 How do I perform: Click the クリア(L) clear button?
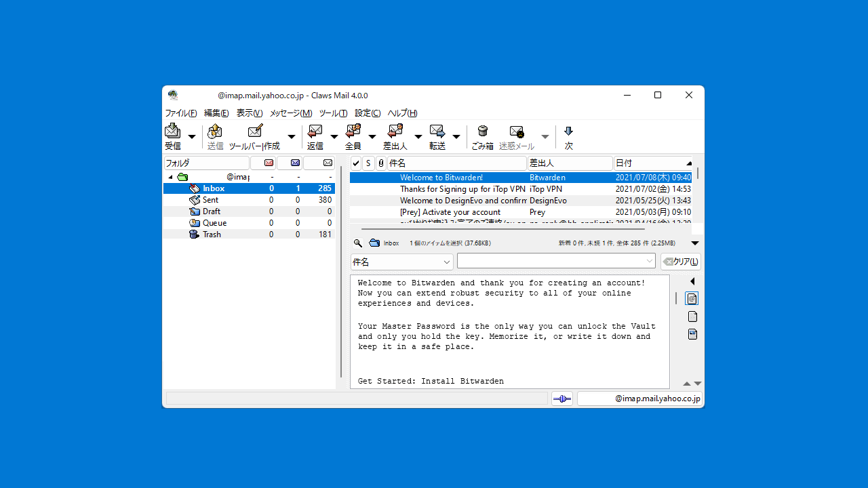pos(680,262)
